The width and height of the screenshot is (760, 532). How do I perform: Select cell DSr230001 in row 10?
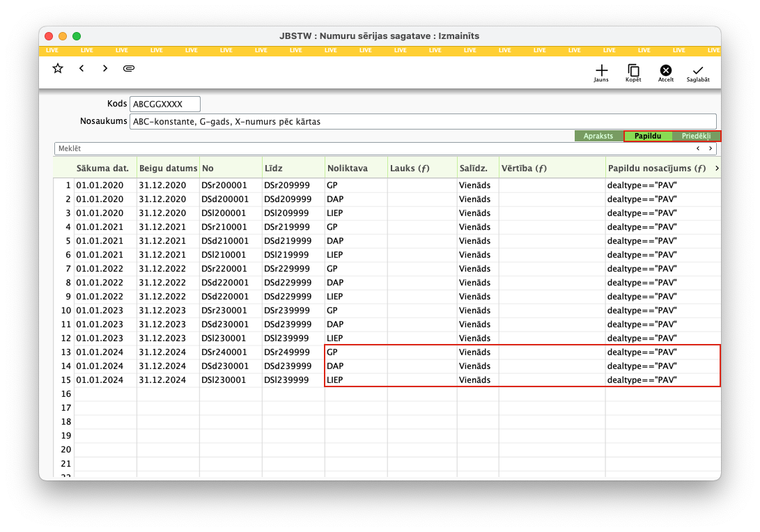tap(231, 310)
